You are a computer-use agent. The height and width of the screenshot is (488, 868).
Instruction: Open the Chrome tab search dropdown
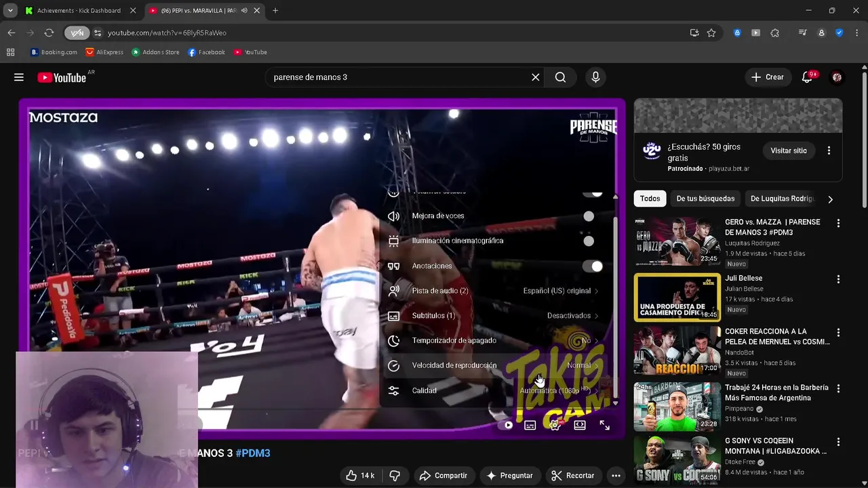(10, 11)
